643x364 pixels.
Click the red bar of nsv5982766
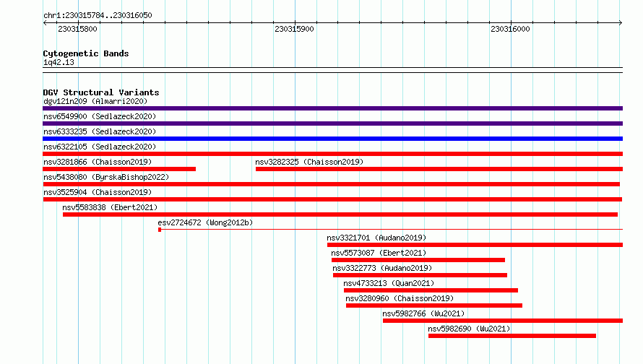coord(503,321)
